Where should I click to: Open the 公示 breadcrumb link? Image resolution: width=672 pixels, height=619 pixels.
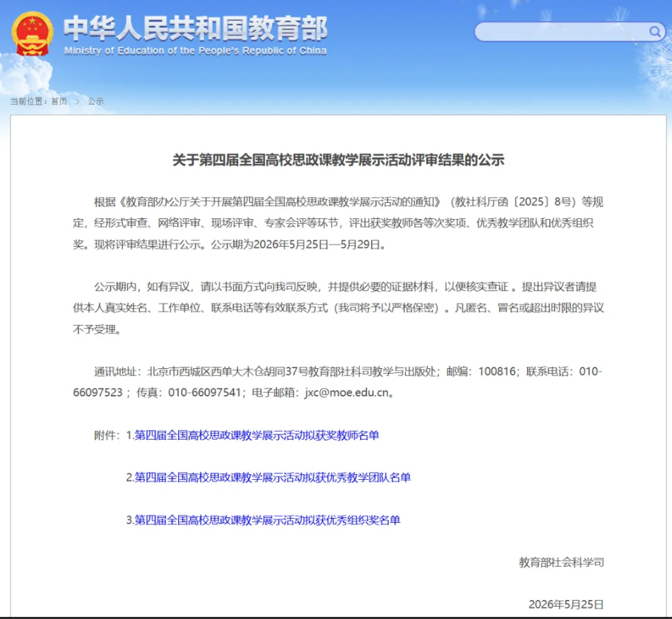tap(95, 102)
